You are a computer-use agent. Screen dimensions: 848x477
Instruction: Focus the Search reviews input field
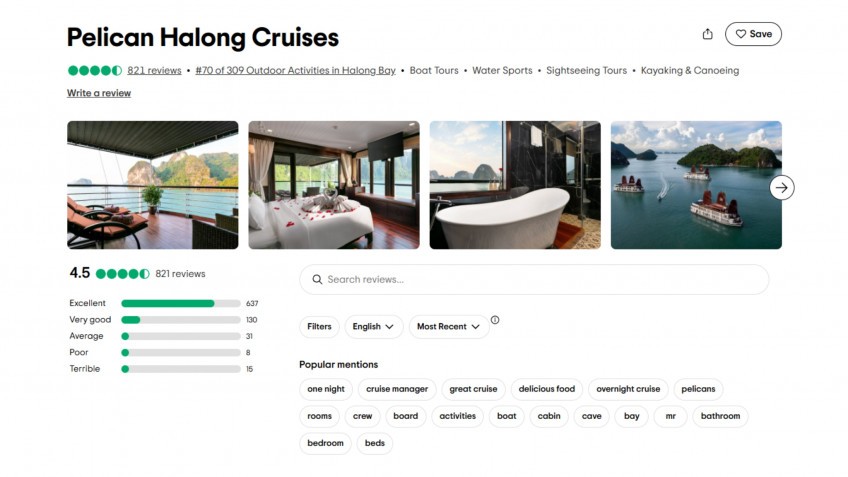(540, 280)
